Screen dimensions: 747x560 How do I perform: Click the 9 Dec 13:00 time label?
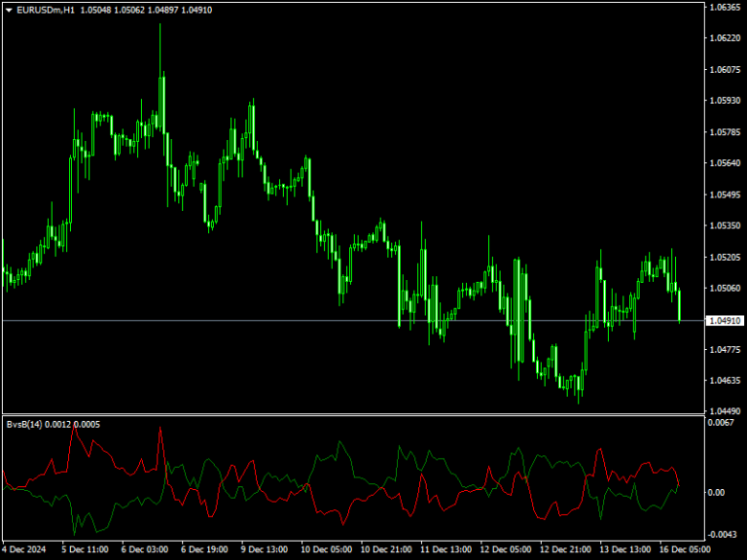pos(264,549)
